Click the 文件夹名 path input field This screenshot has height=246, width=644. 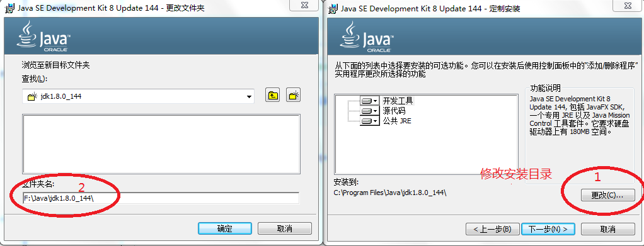click(x=161, y=198)
